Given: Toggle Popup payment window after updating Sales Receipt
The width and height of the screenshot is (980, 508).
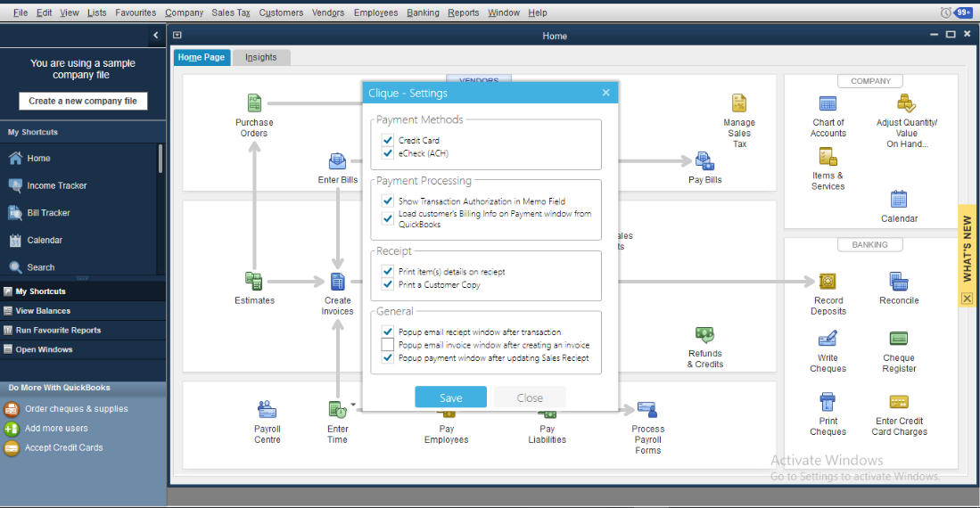Looking at the screenshot, I should [x=388, y=358].
